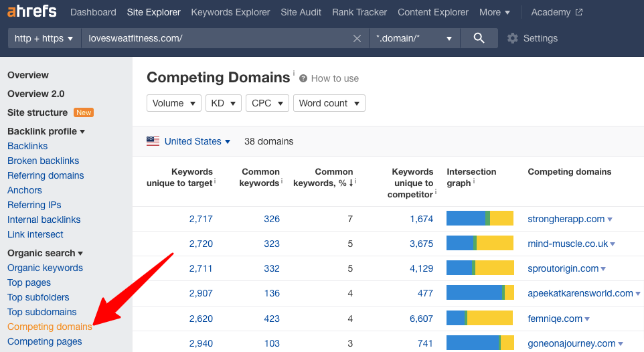
Task: Open Backlinks report
Action: [27, 147]
